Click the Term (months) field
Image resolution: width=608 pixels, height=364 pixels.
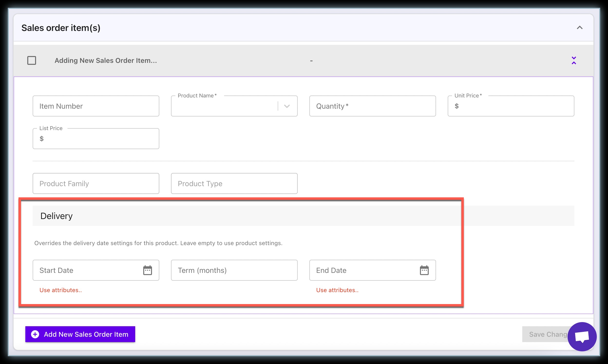pyautogui.click(x=234, y=270)
